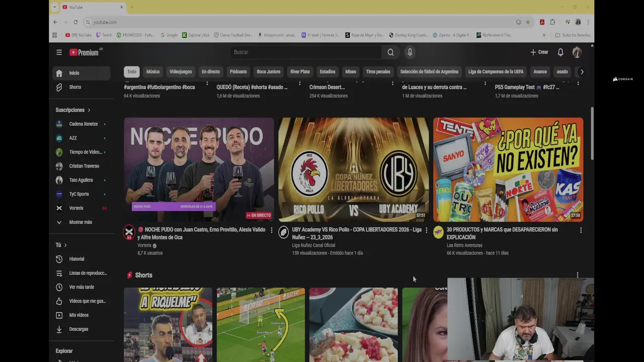Open Las Retro Aventuras channel link

[x=464, y=245]
